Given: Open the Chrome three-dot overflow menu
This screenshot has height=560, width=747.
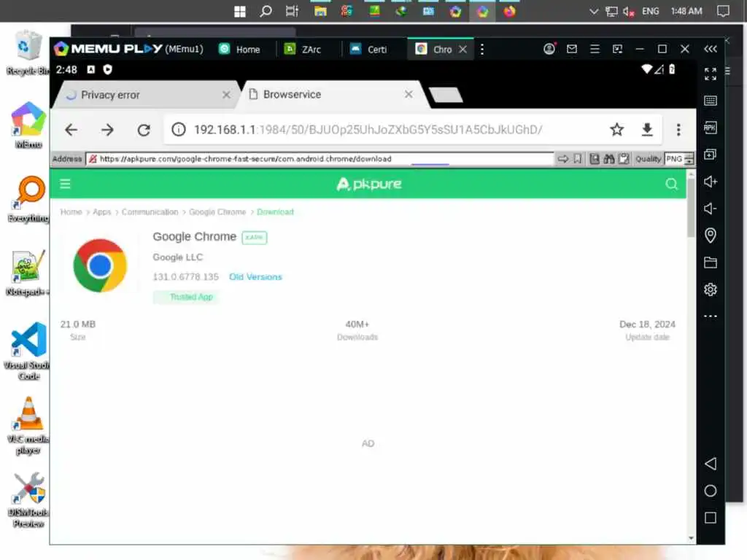Looking at the screenshot, I should [678, 130].
